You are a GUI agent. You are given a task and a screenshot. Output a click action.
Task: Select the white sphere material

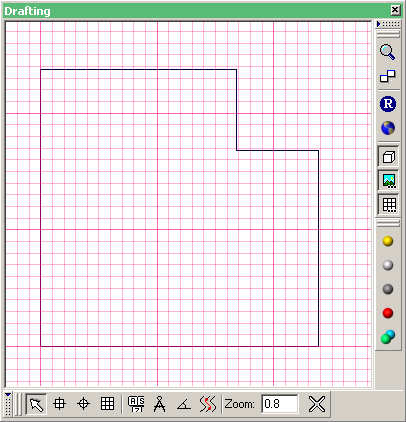[x=388, y=265]
